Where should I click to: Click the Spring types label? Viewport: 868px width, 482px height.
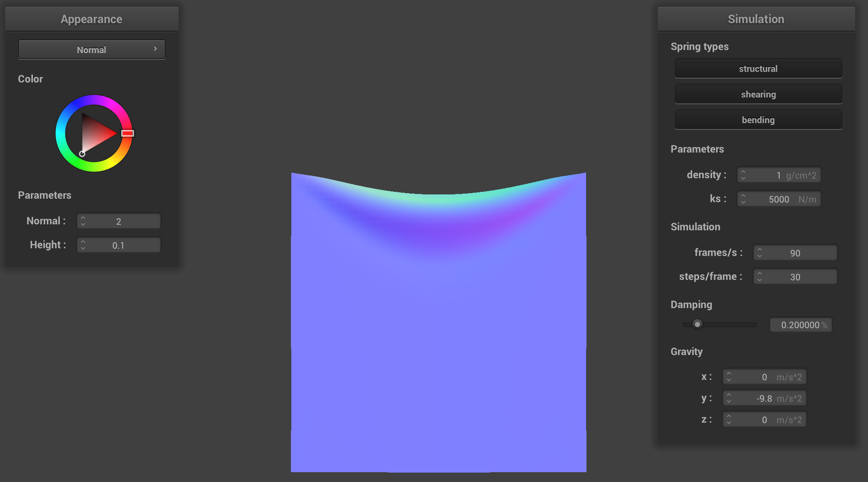(699, 47)
